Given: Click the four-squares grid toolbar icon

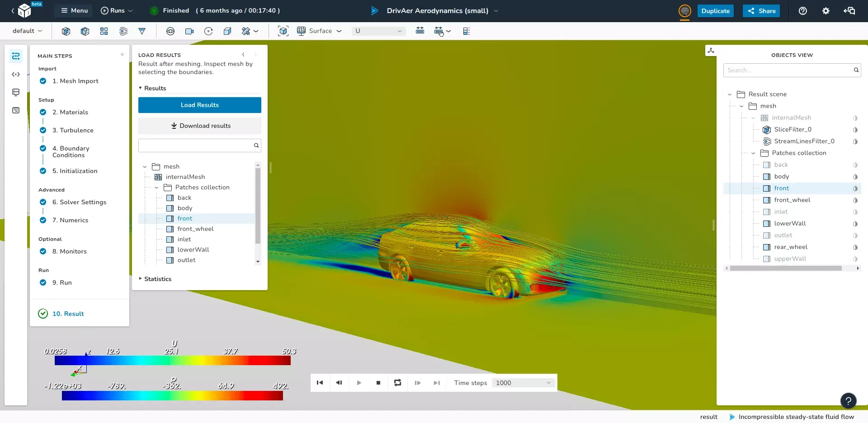Looking at the screenshot, I should click(104, 31).
